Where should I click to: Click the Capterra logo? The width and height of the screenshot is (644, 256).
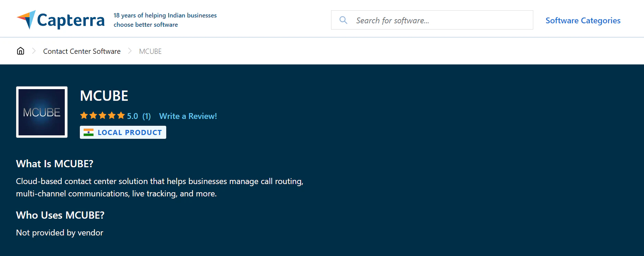[x=61, y=20]
